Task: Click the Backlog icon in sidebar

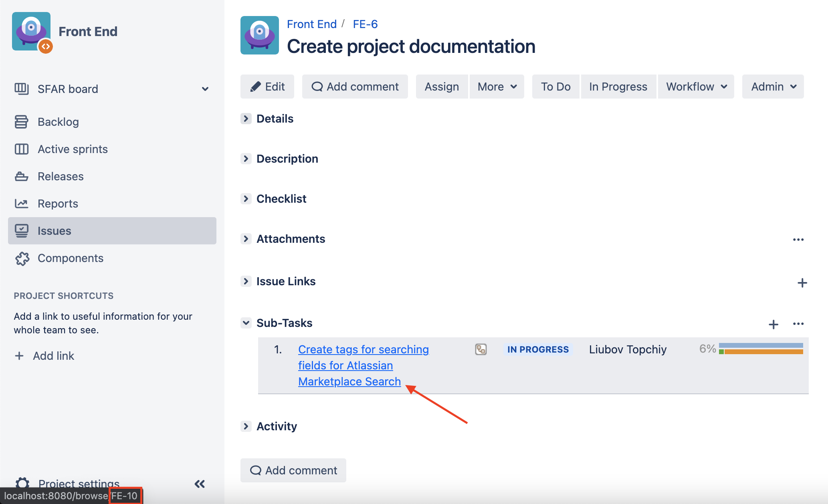Action: coord(21,122)
